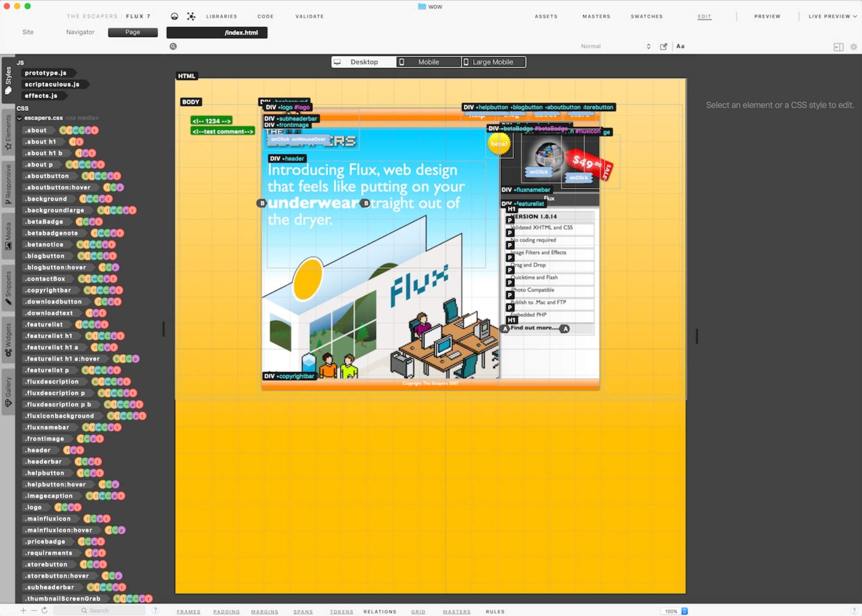This screenshot has width=862, height=616.
Task: Open the Gallery sidebar tab
Action: [8, 392]
